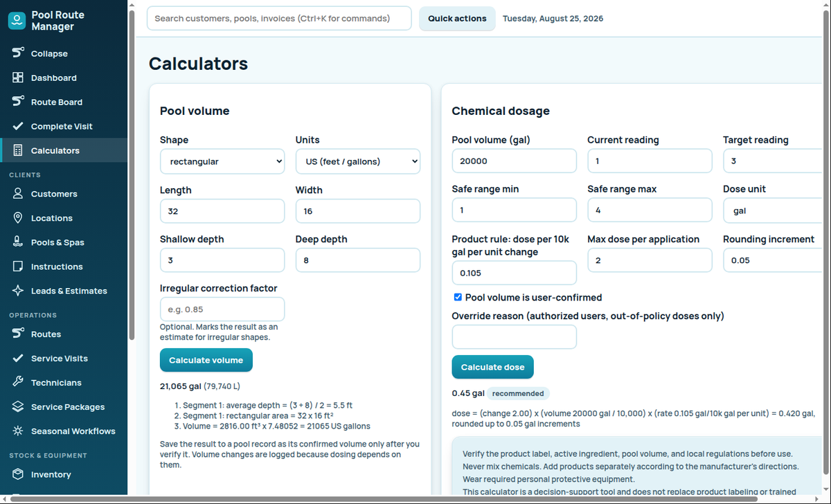831x504 pixels.
Task: Open the Units dropdown
Action: click(x=358, y=161)
